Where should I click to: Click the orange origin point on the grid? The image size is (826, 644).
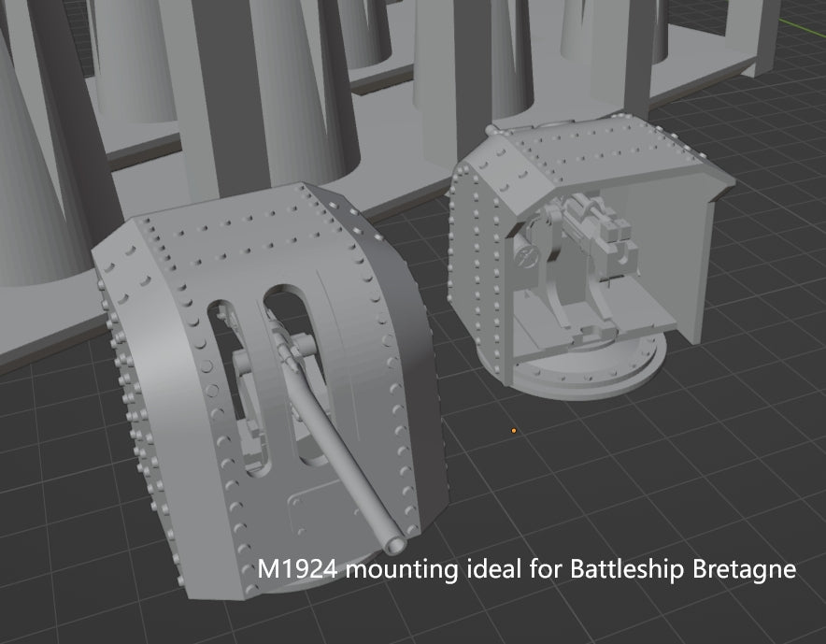click(513, 430)
